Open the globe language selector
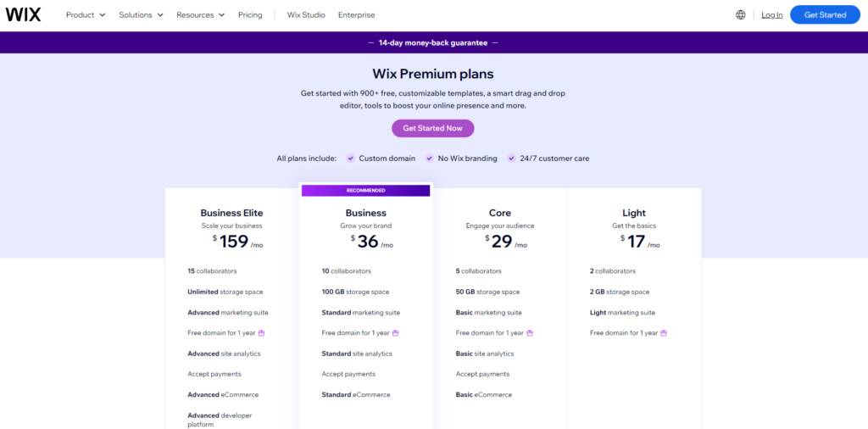868x429 pixels. pyautogui.click(x=741, y=15)
